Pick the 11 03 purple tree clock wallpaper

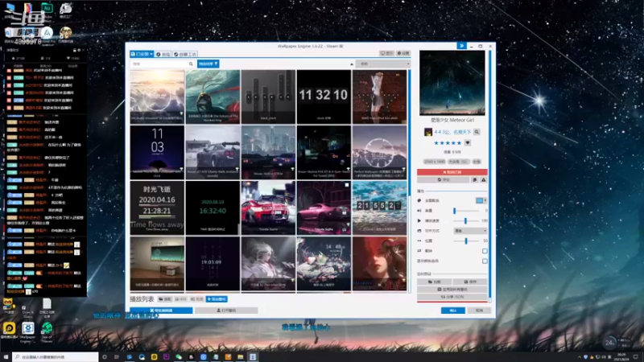[157, 152]
